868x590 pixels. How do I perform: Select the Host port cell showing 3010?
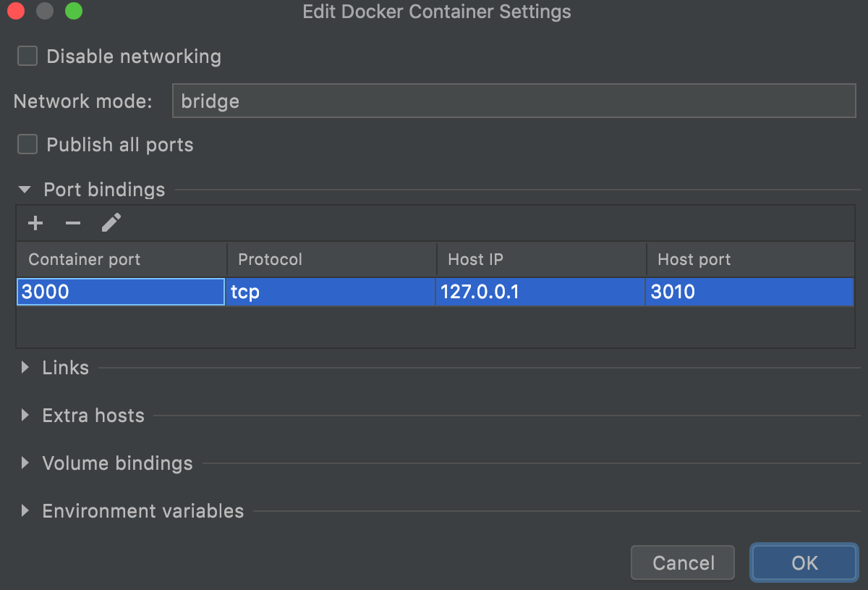pyautogui.click(x=750, y=292)
